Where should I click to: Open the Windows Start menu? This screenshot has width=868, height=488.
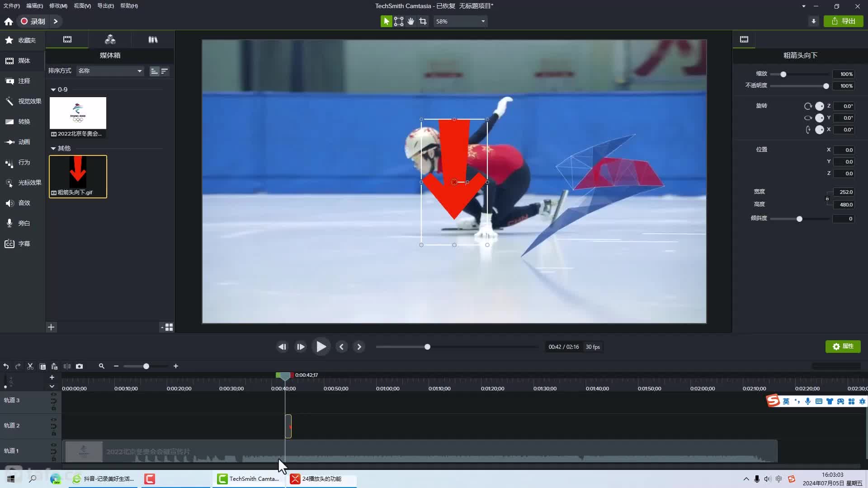tap(11, 479)
